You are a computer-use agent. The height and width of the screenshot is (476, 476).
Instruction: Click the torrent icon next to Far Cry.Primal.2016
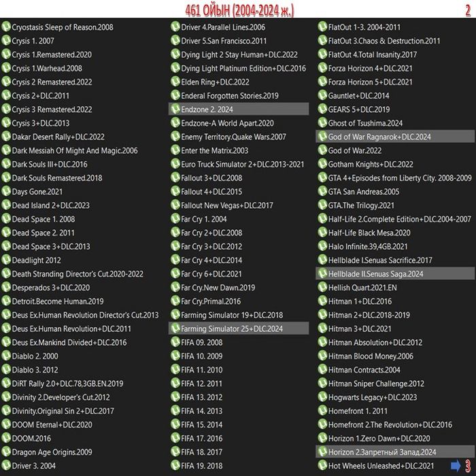point(175,301)
